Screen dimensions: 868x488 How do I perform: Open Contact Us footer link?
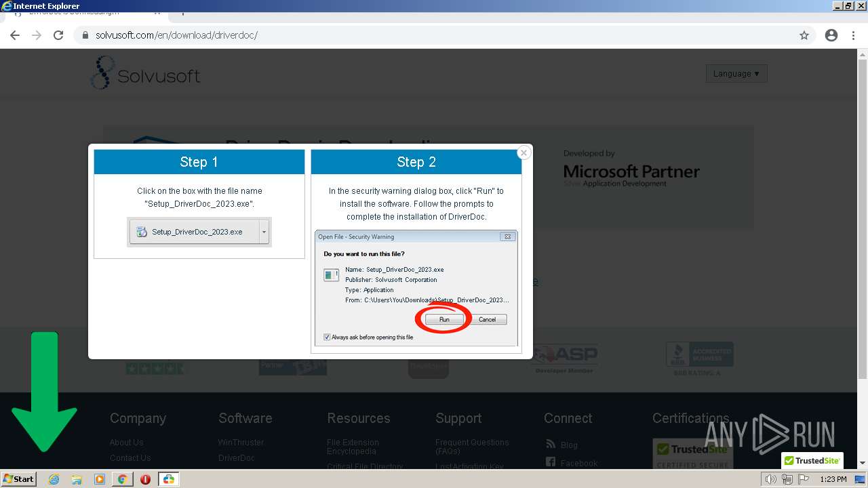click(130, 457)
